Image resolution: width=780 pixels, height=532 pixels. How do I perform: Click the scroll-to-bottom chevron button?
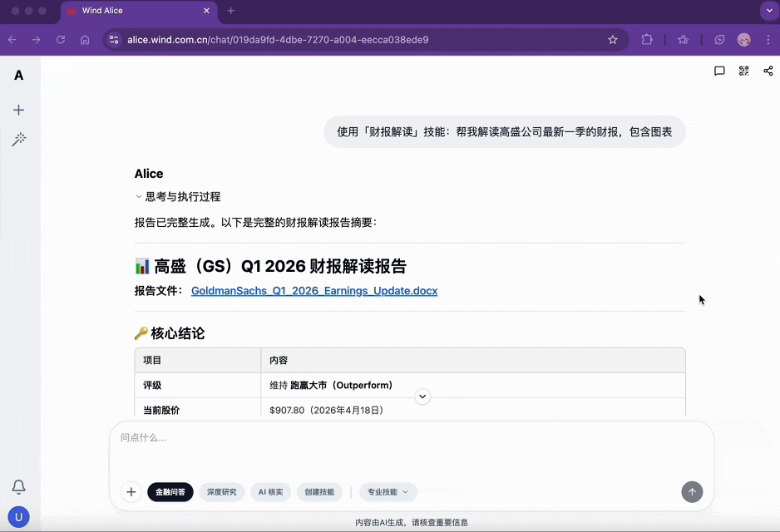click(422, 397)
